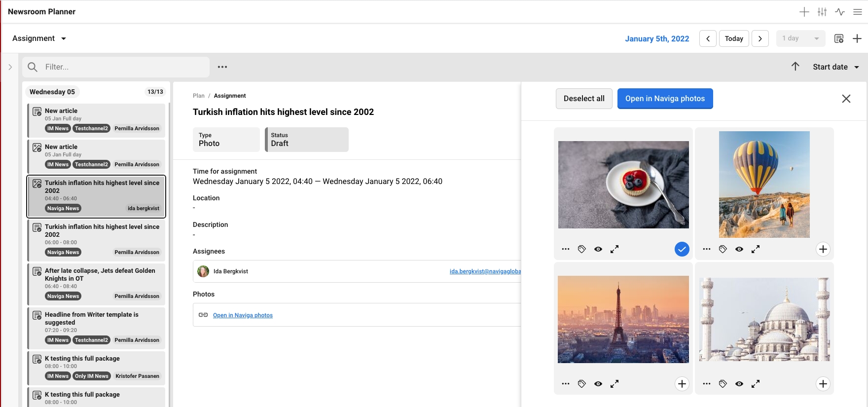Open filter options three-dot menu

(x=222, y=67)
